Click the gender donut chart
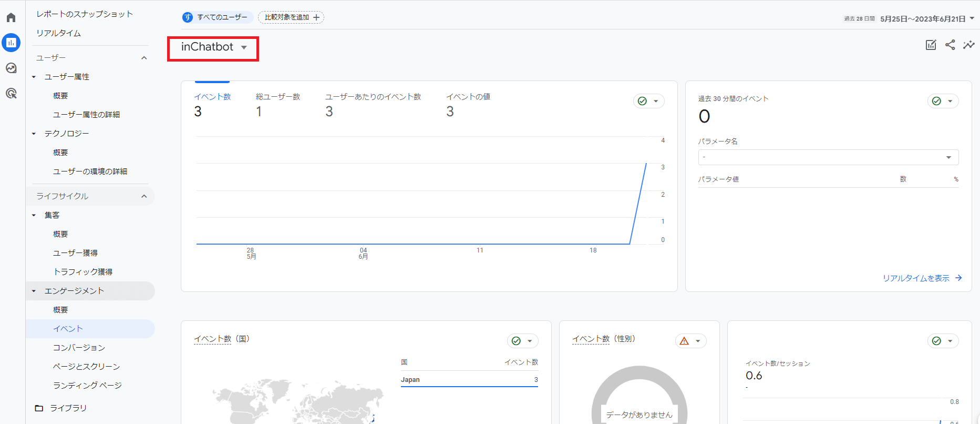Screen dimensions: 980x424 click(639, 395)
